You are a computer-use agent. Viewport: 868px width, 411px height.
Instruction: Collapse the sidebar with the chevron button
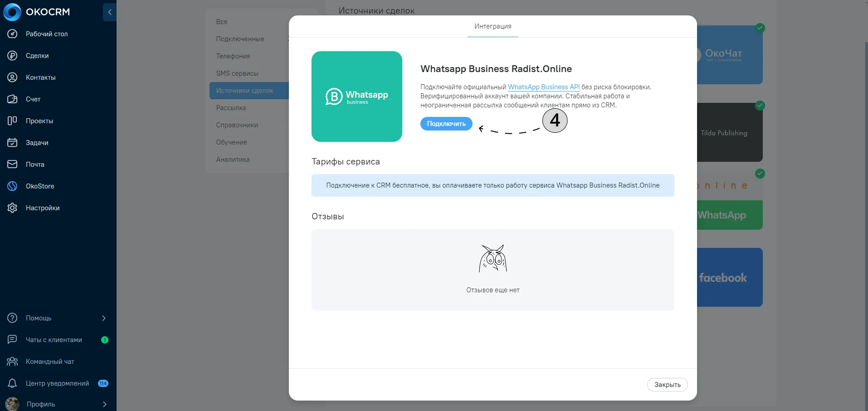click(x=110, y=12)
